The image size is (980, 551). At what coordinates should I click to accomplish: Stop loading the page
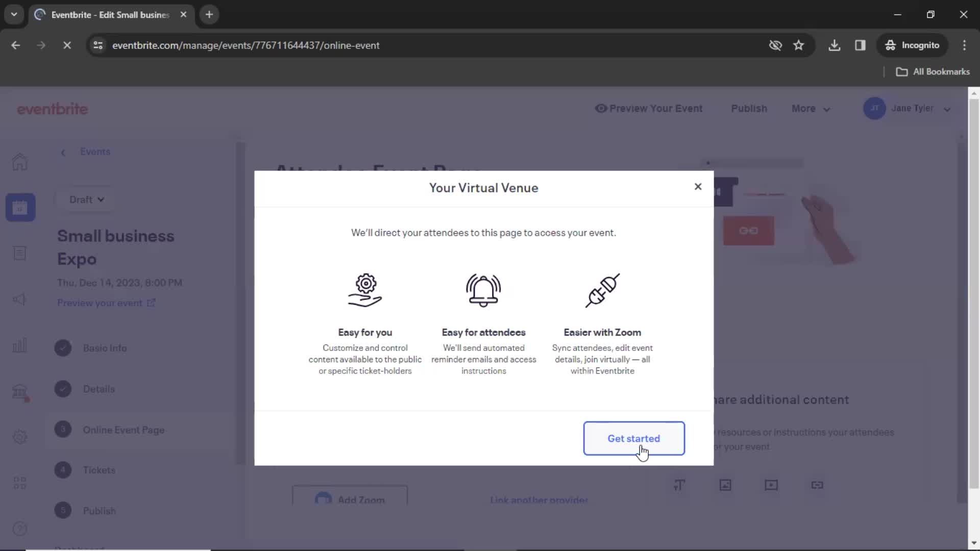coord(67,45)
